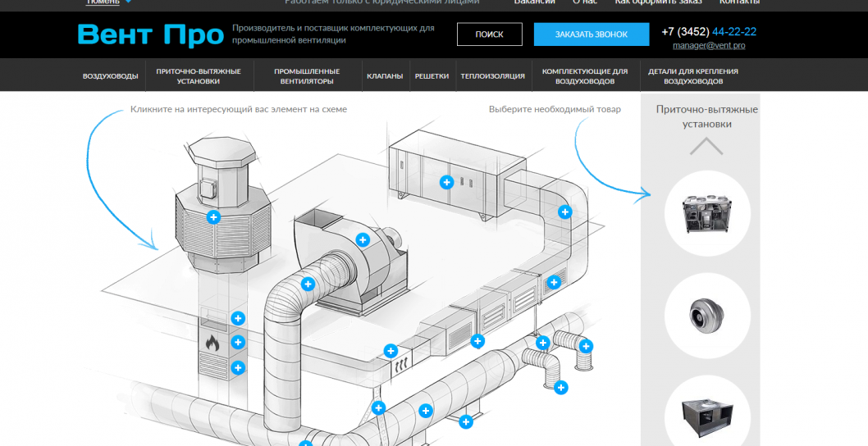Open КОМПЛЕКТУЮЩИЕ ДЛЯ ВОЗДУХОВОДОВ menu
This screenshot has height=446, width=868.
click(585, 75)
